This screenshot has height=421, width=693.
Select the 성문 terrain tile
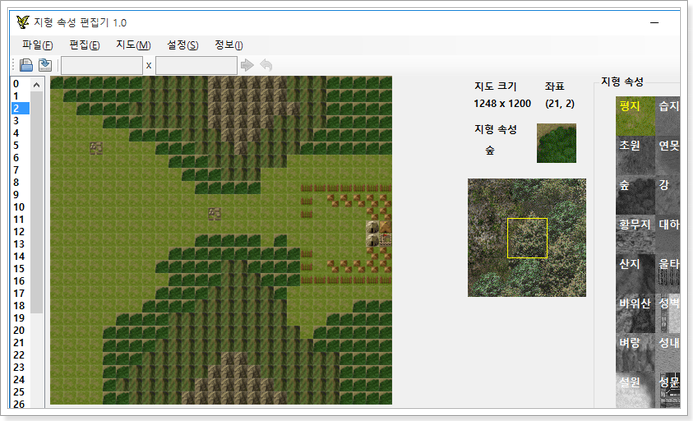pyautogui.click(x=667, y=390)
